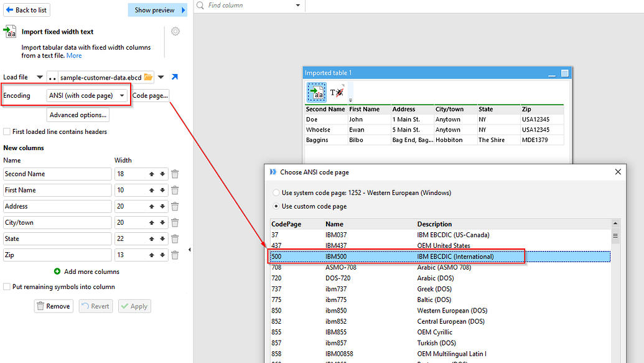Open the More link in the tool description

pyautogui.click(x=73, y=55)
